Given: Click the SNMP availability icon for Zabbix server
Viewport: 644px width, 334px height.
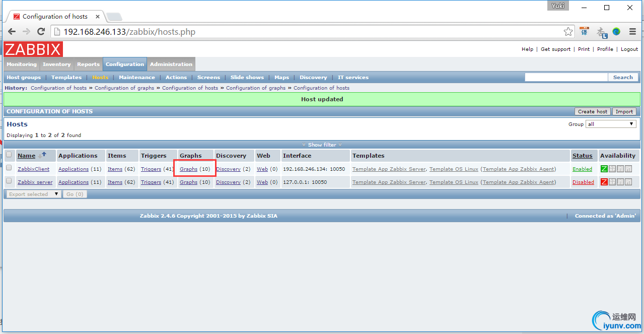Looking at the screenshot, I should (612, 182).
